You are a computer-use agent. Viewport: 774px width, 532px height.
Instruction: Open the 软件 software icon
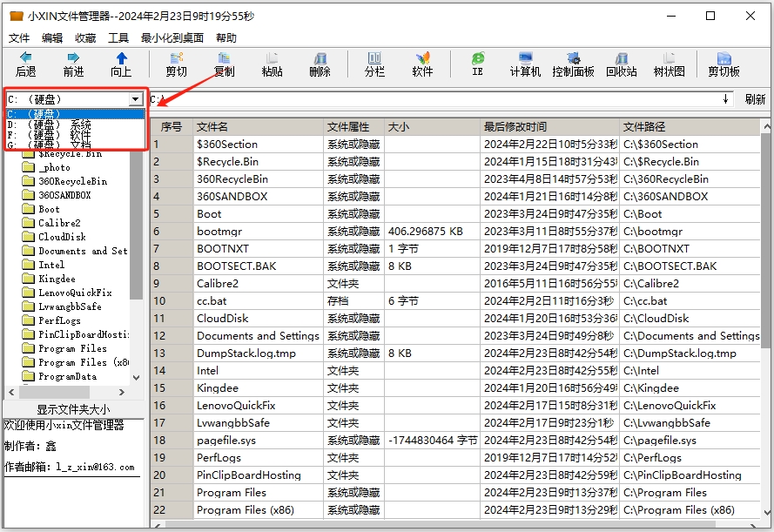pyautogui.click(x=422, y=57)
